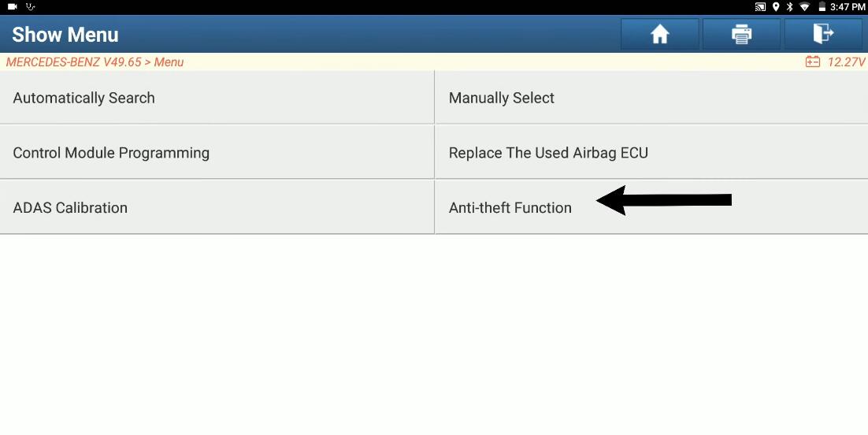Open Automatically Search
This screenshot has height=435, width=868.
click(x=217, y=98)
